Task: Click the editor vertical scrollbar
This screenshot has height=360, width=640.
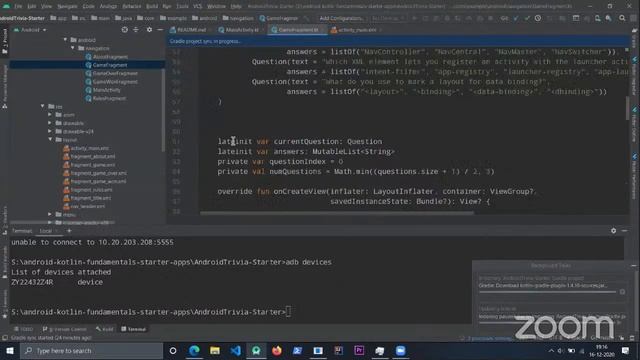Action: [x=627, y=108]
